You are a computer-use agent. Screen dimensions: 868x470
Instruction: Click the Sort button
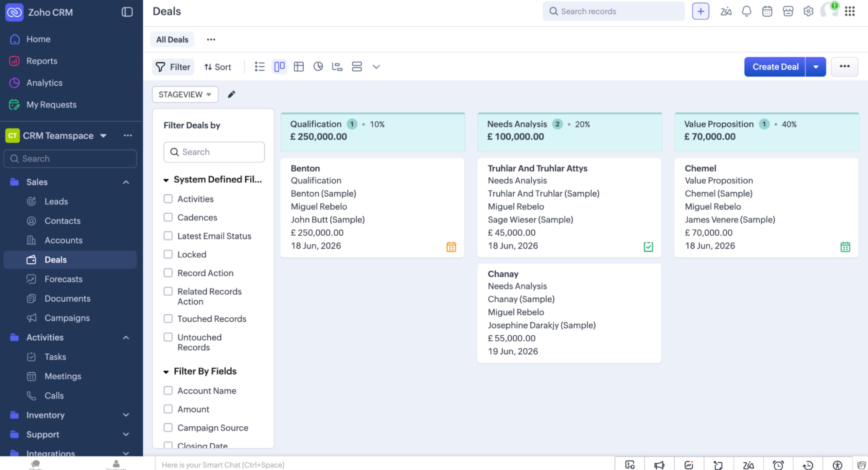click(x=217, y=67)
